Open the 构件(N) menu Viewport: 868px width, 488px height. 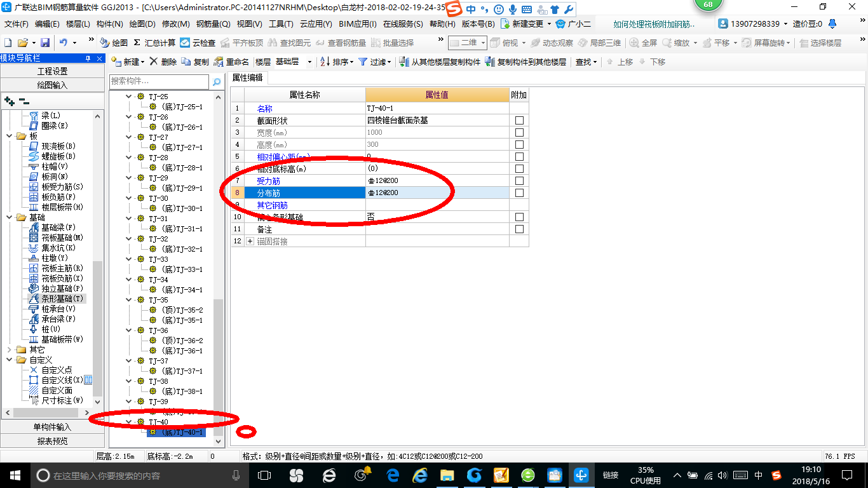pos(110,24)
